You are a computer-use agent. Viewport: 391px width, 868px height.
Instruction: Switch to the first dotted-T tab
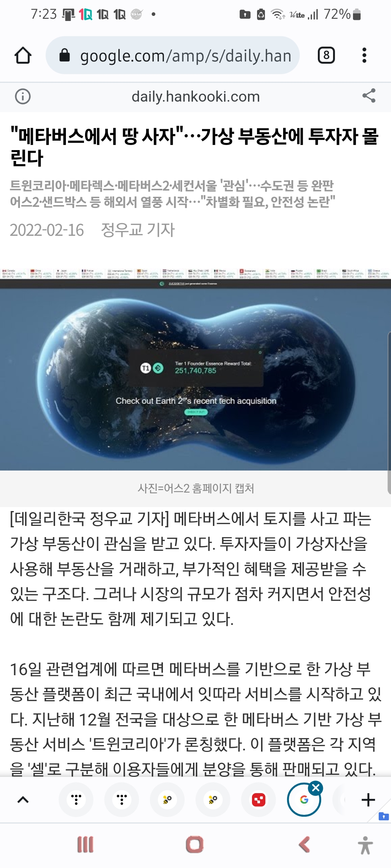pos(76,800)
